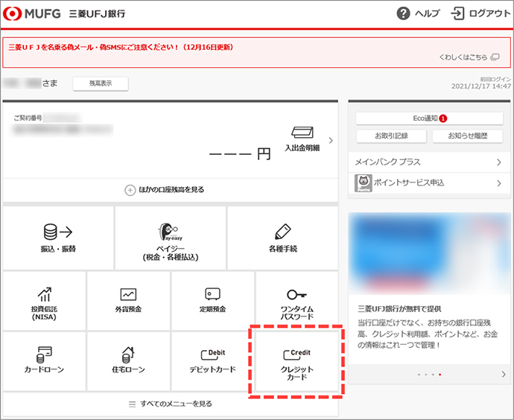Open the 振込・振替 transfer icon
This screenshot has height=420, width=514.
[58, 238]
